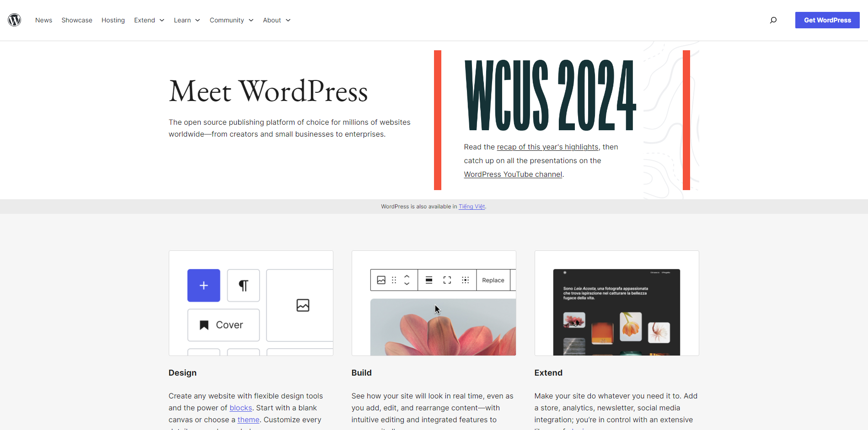Click the image placeholder block icon
Viewport: 868px width, 430px height.
click(303, 305)
